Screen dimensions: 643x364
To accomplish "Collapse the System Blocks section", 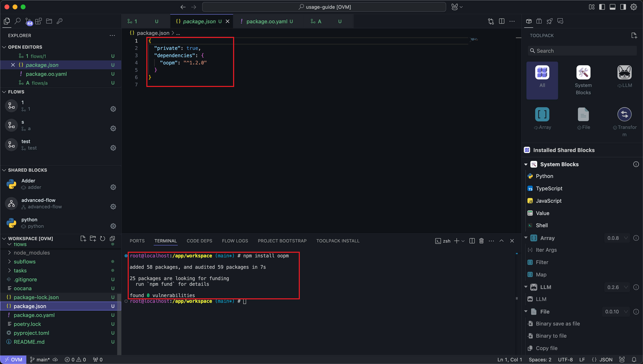I will [526, 164].
